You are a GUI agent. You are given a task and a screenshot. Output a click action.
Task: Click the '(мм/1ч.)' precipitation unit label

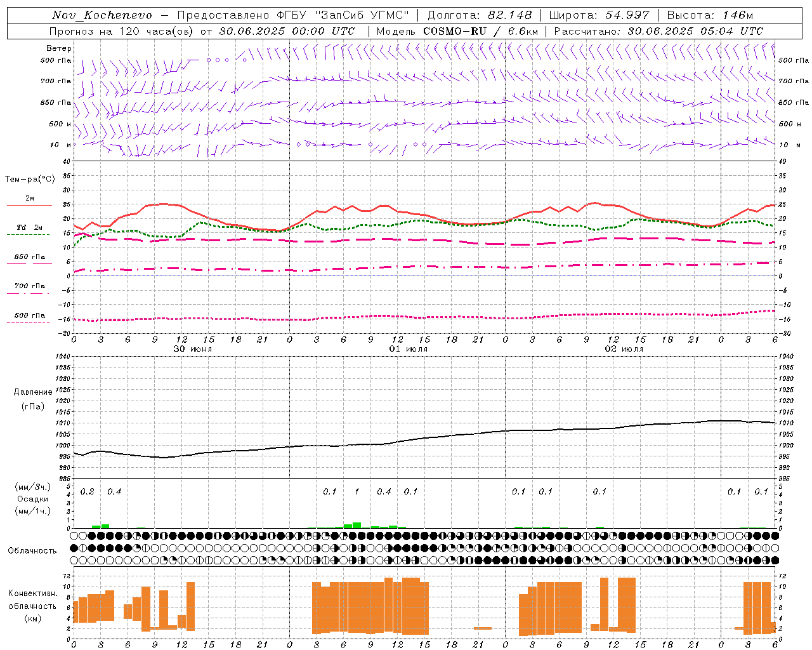pos(33,510)
